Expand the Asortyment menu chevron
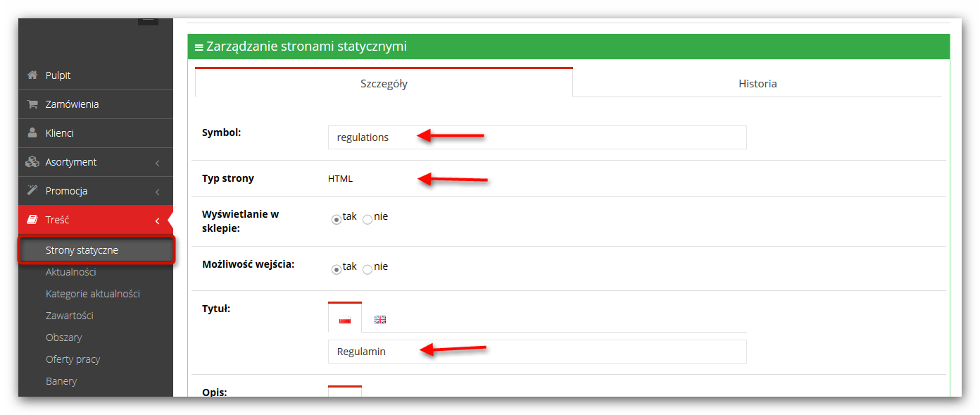Screen dimensions: 980x415 pyautogui.click(x=158, y=163)
